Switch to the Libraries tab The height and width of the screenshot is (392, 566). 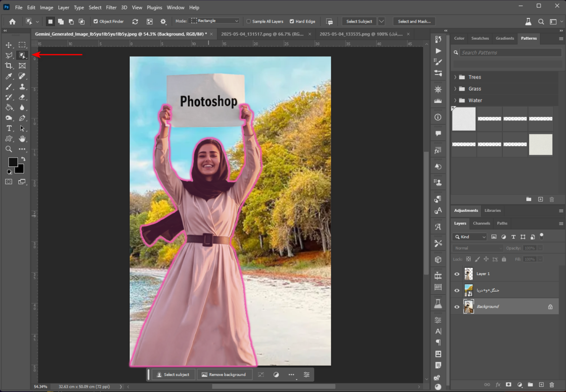492,210
